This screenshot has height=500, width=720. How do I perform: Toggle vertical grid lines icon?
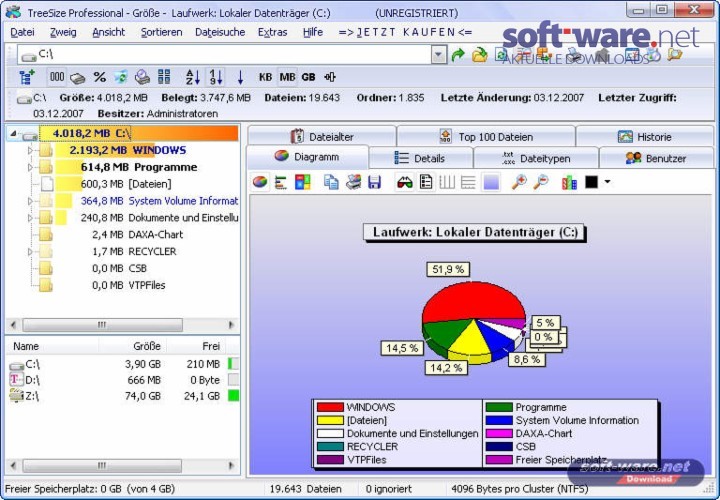tap(447, 182)
